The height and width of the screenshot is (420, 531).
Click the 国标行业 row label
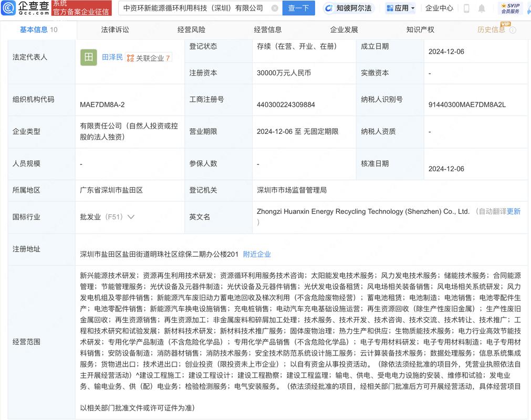coord(26,217)
